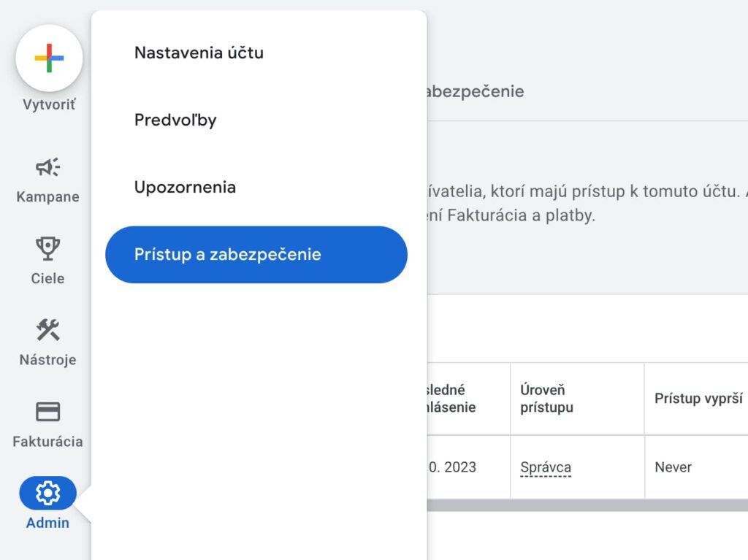
Task: Click the Admin gear icon
Action: click(47, 493)
